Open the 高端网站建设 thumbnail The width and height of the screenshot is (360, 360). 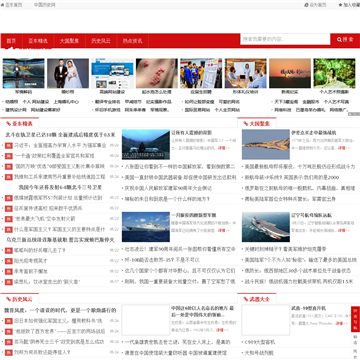pos(112,73)
